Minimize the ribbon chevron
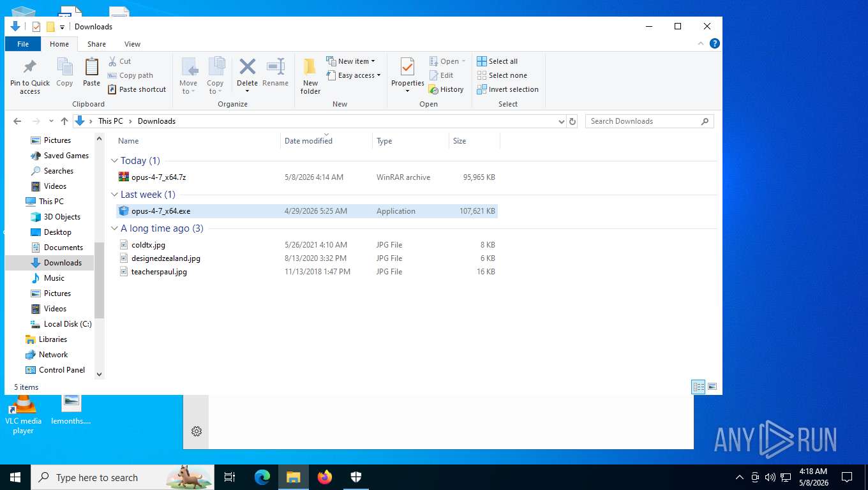The height and width of the screenshot is (490, 868). point(702,43)
